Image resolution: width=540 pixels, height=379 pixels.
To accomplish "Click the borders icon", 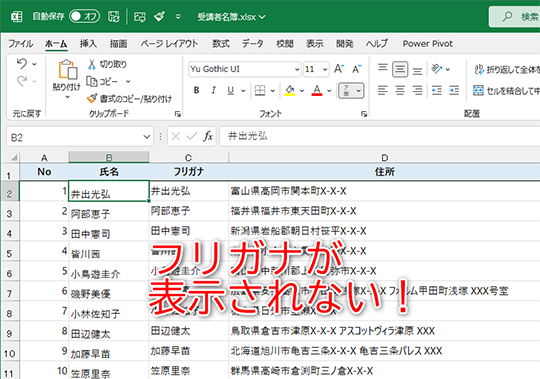I will (260, 90).
